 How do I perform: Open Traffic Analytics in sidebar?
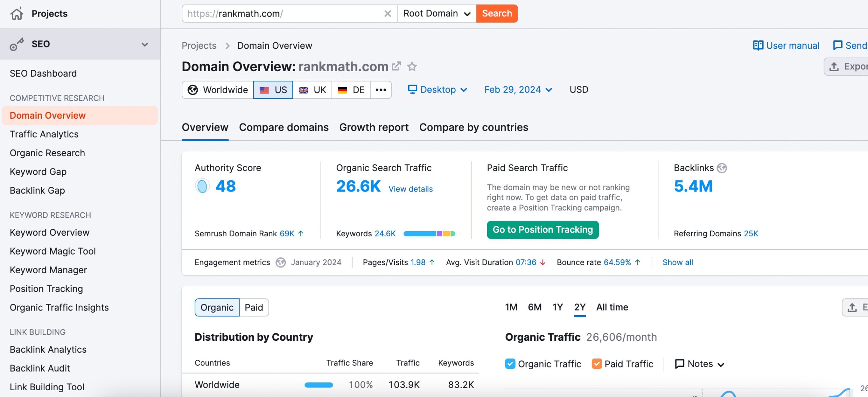44,134
